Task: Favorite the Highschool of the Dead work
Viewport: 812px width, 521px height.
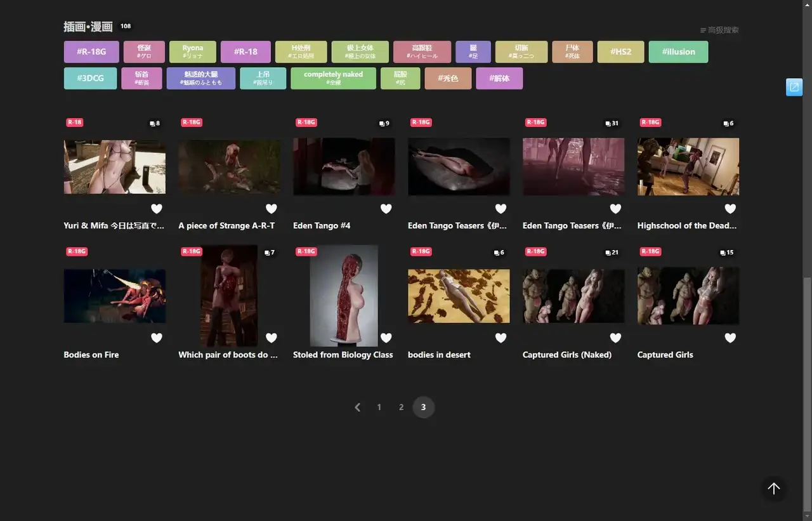Action: (x=730, y=209)
